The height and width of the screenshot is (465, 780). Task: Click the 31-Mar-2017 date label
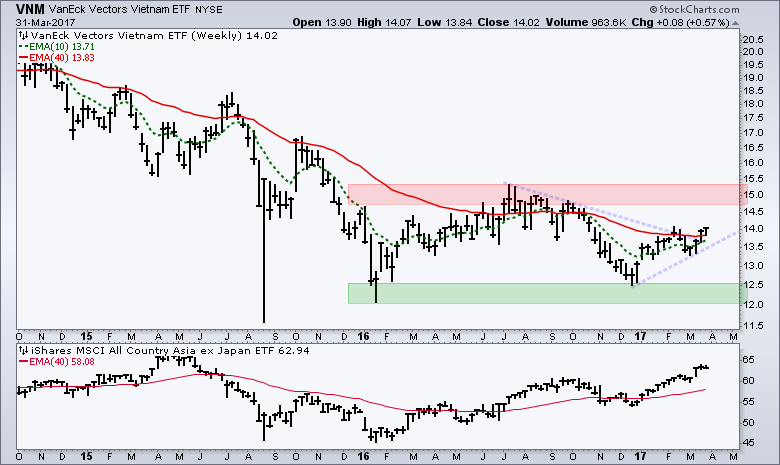tap(45, 22)
